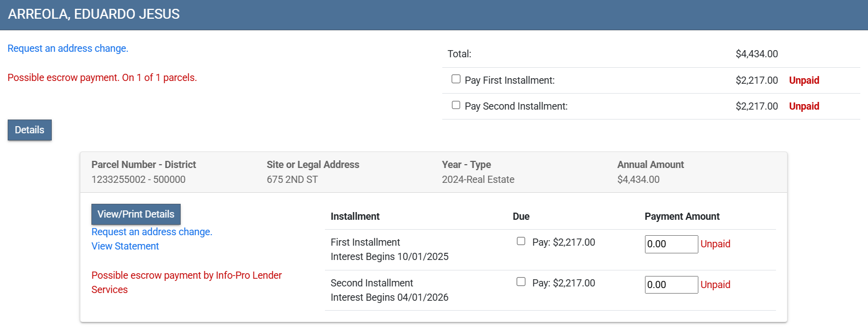Click Unpaid status beside Pay First Installment

[804, 80]
